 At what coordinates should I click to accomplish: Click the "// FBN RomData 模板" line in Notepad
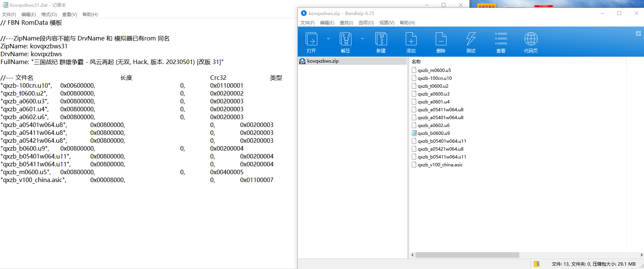(31, 22)
